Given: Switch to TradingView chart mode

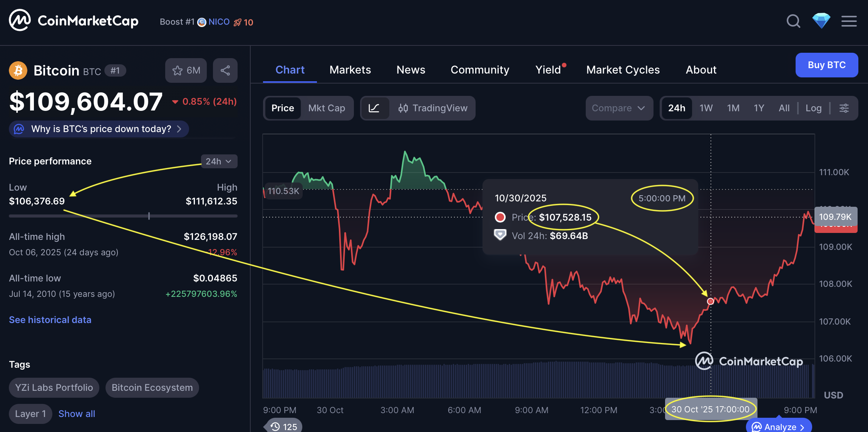Looking at the screenshot, I should (433, 108).
